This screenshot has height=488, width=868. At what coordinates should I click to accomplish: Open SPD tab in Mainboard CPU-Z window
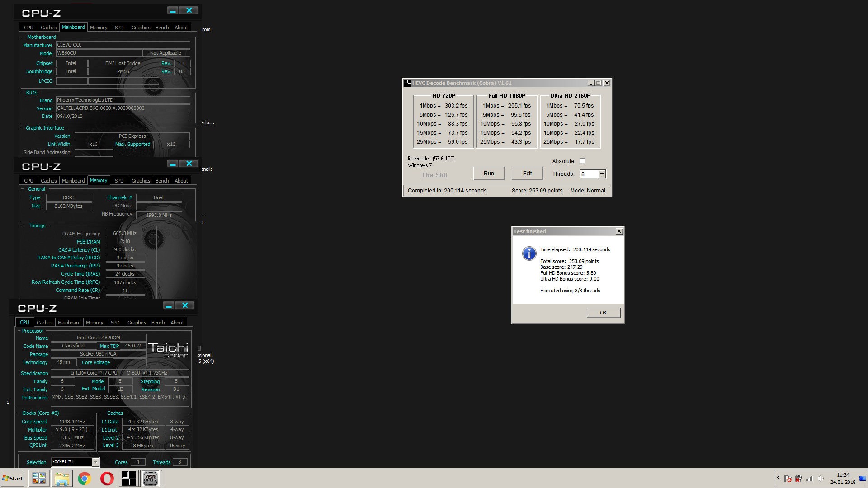119,28
